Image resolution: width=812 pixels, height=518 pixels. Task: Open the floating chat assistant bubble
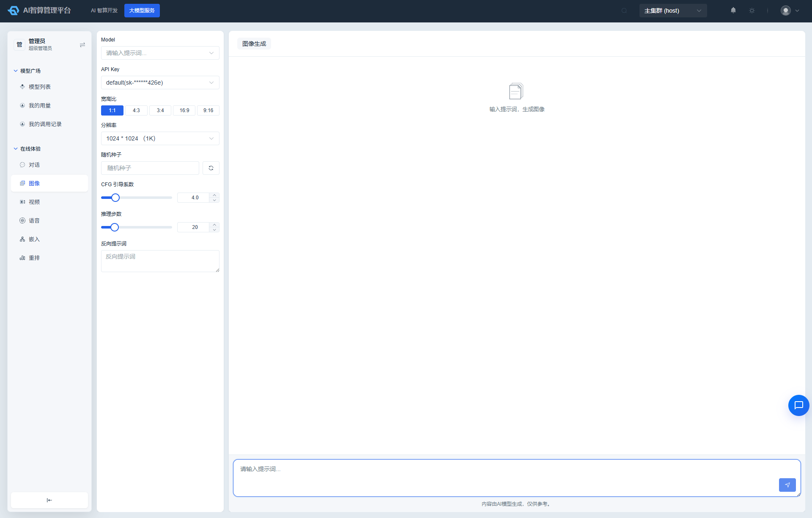point(798,405)
